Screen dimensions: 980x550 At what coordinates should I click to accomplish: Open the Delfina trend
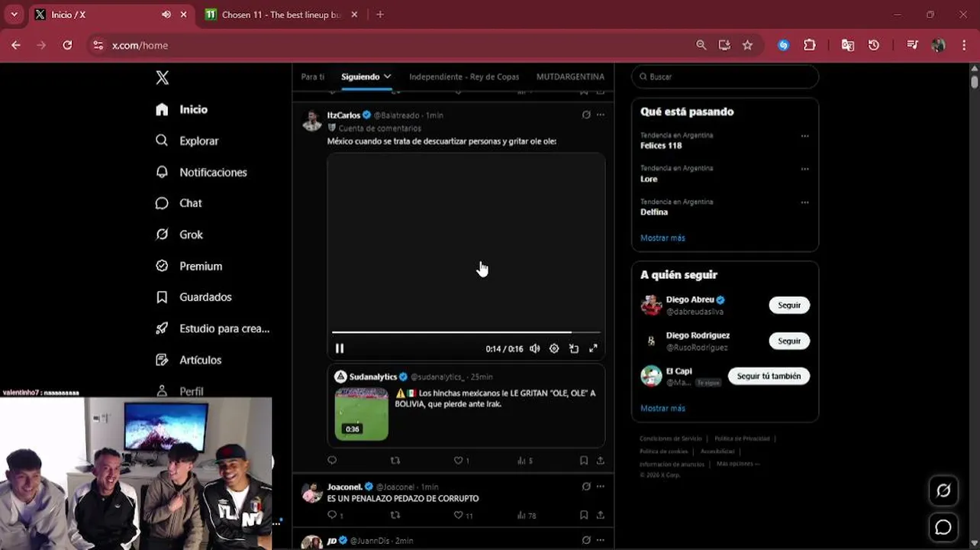click(x=654, y=212)
